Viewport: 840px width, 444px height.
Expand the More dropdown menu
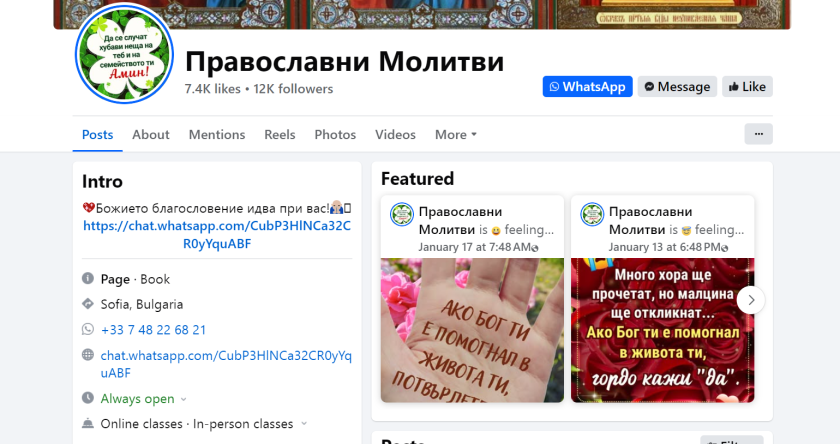456,134
